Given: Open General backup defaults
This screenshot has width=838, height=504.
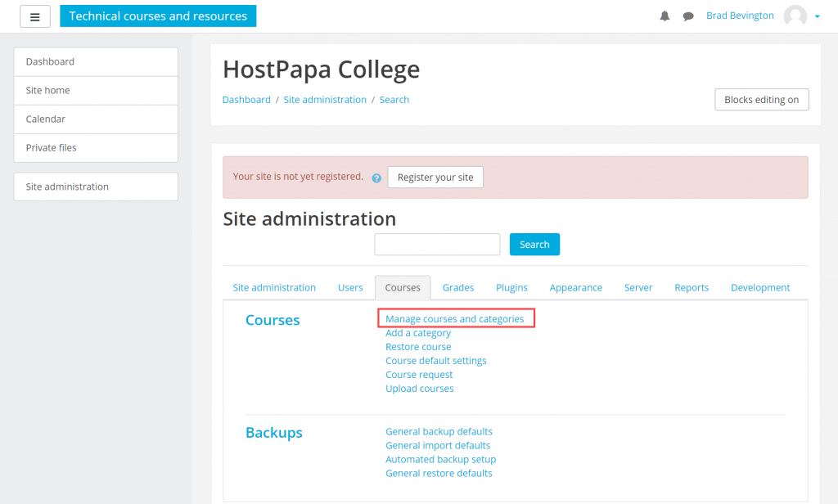Looking at the screenshot, I should (439, 431).
